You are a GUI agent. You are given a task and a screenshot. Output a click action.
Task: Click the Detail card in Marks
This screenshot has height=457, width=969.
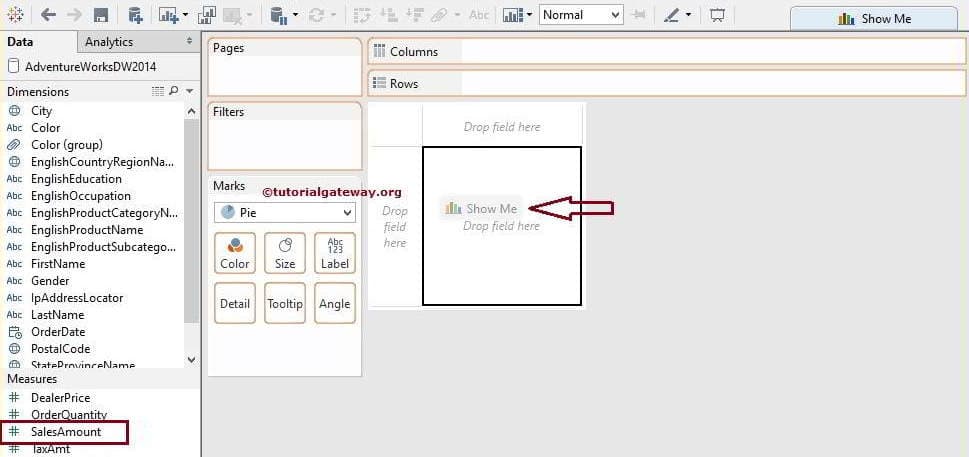235,303
